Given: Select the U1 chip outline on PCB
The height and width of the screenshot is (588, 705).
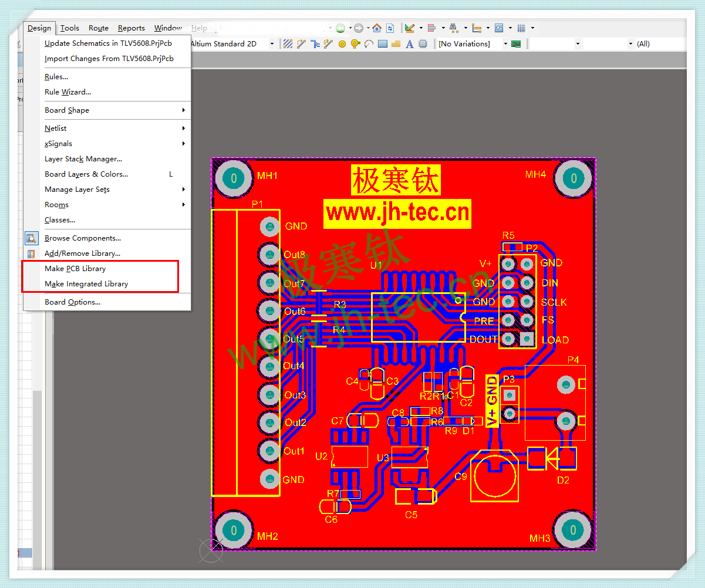Looking at the screenshot, I should [x=418, y=317].
